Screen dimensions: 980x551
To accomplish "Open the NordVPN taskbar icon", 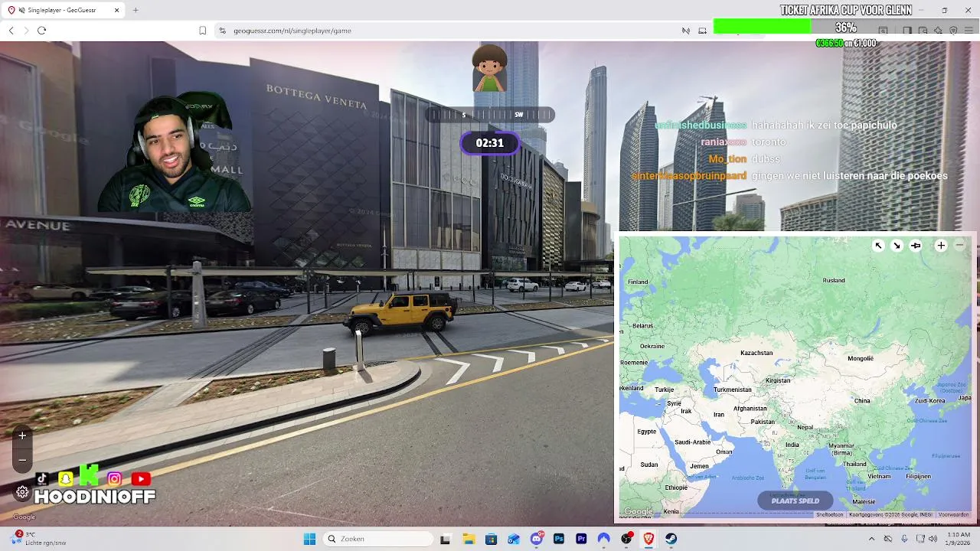I will [604, 539].
